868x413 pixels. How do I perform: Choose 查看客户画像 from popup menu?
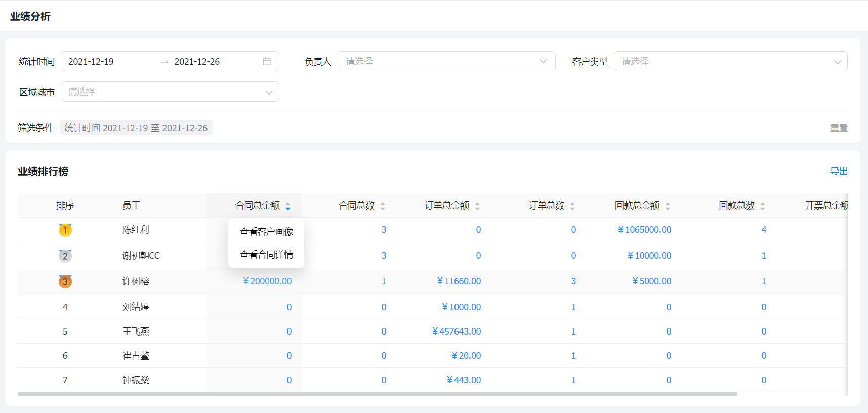tap(266, 231)
